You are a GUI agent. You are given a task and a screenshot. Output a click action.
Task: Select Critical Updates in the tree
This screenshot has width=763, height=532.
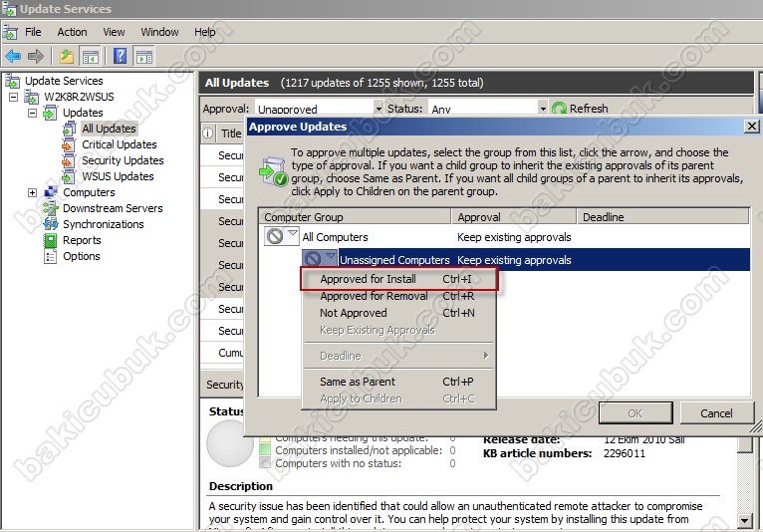pos(119,144)
